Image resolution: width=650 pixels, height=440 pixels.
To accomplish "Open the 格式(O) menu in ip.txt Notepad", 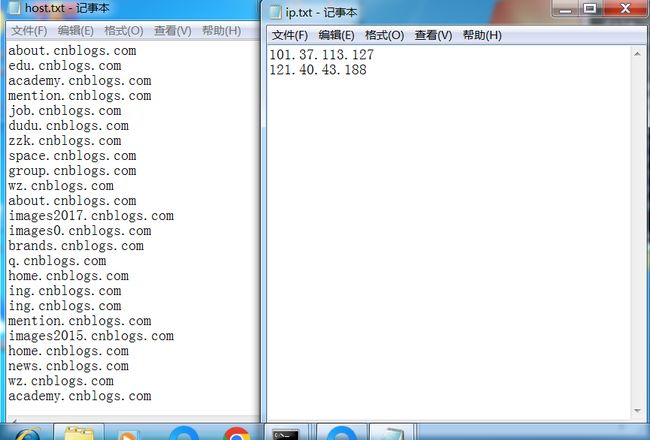I will click(x=384, y=35).
